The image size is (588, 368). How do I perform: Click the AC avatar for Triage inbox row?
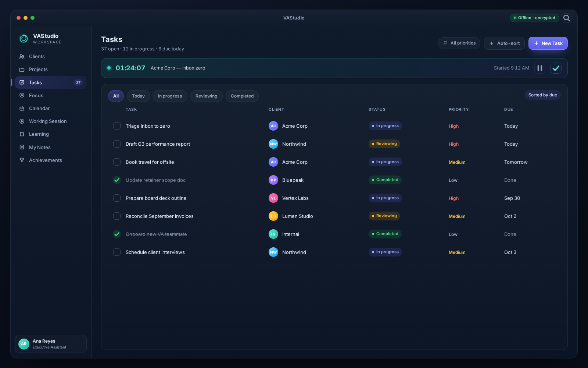pos(273,126)
